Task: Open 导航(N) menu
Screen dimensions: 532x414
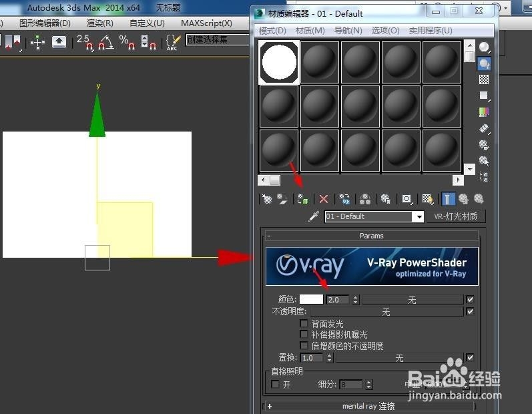Action: (348, 31)
